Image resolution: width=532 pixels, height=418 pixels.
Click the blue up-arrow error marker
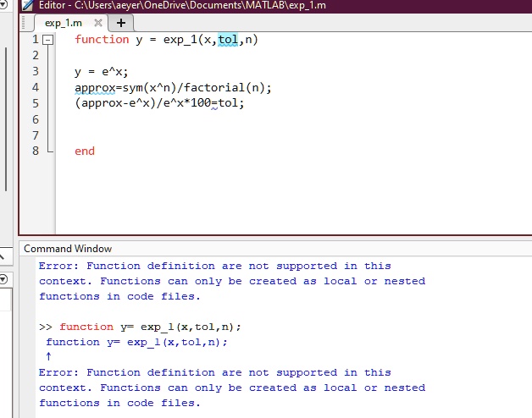[x=49, y=357]
